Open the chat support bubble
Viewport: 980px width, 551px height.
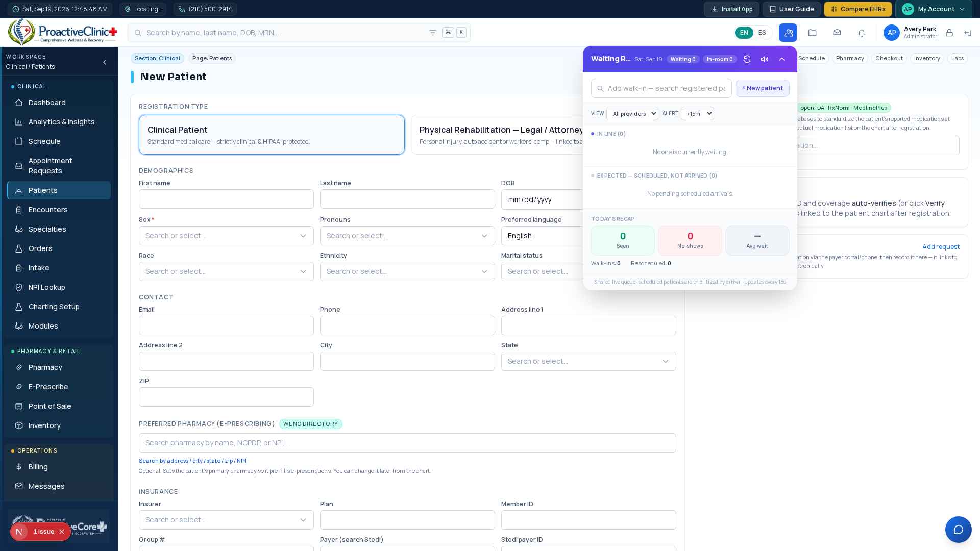pos(959,530)
